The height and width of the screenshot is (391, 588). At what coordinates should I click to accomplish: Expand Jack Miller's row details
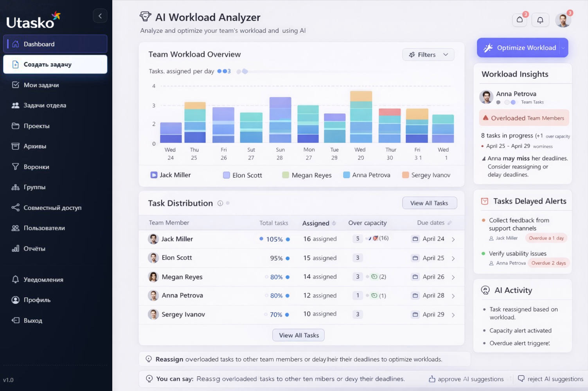pyautogui.click(x=453, y=239)
